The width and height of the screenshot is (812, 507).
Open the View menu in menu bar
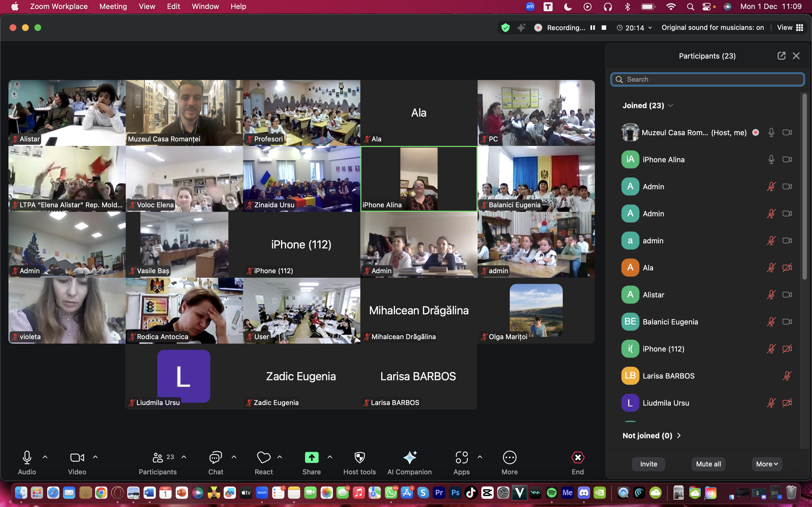[x=147, y=6]
